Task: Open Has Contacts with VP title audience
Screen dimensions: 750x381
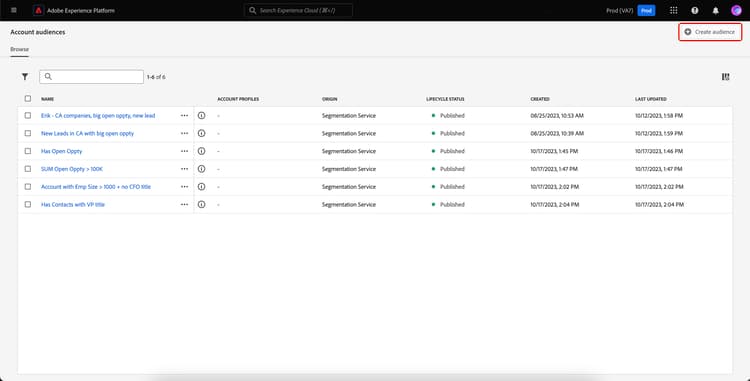Action: [x=73, y=205]
